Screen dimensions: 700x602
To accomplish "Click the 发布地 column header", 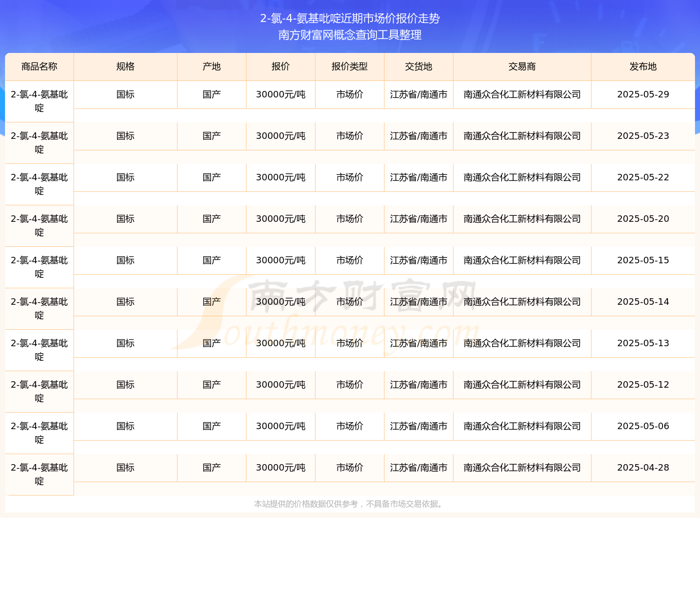I will click(643, 66).
